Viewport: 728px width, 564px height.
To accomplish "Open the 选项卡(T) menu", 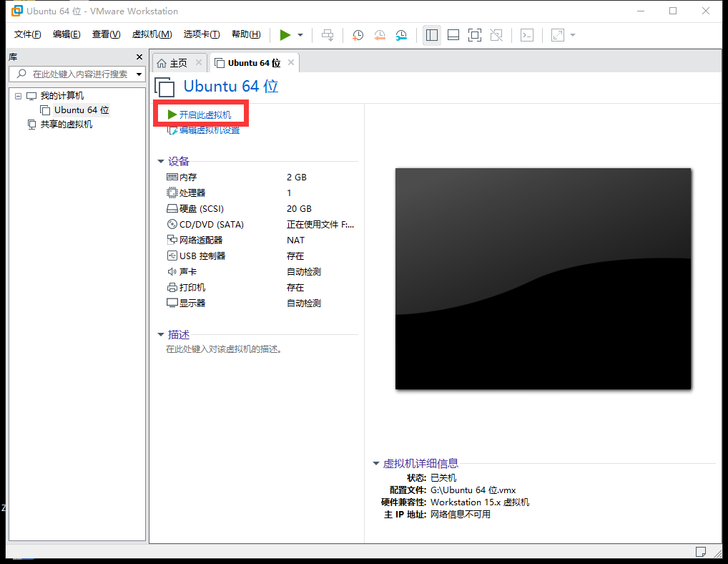I will coord(202,34).
